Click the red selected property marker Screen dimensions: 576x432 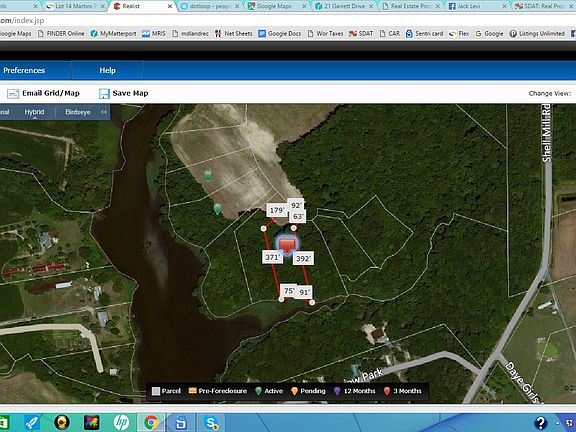pyautogui.click(x=287, y=245)
